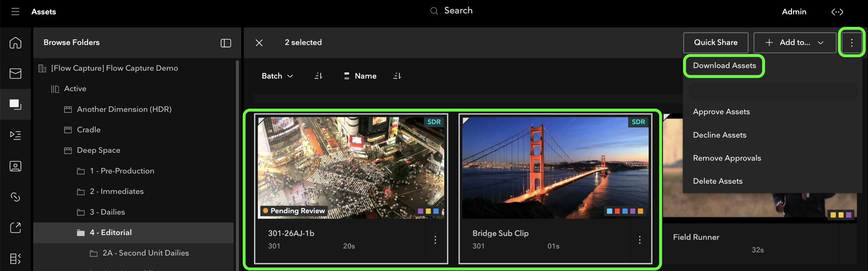The image size is (868, 271).
Task: Open Another Dimension (HDR) project
Action: click(x=124, y=109)
